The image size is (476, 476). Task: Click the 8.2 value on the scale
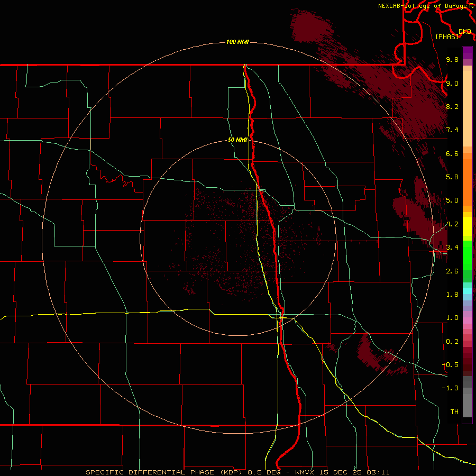pyautogui.click(x=452, y=106)
